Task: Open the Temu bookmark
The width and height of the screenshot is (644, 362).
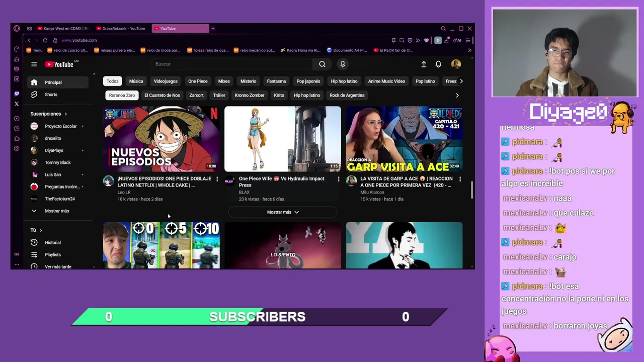Action: (35, 50)
